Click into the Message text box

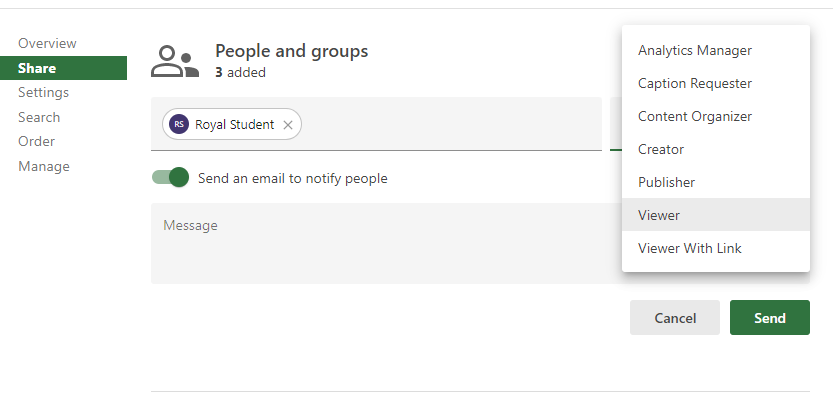click(385, 243)
